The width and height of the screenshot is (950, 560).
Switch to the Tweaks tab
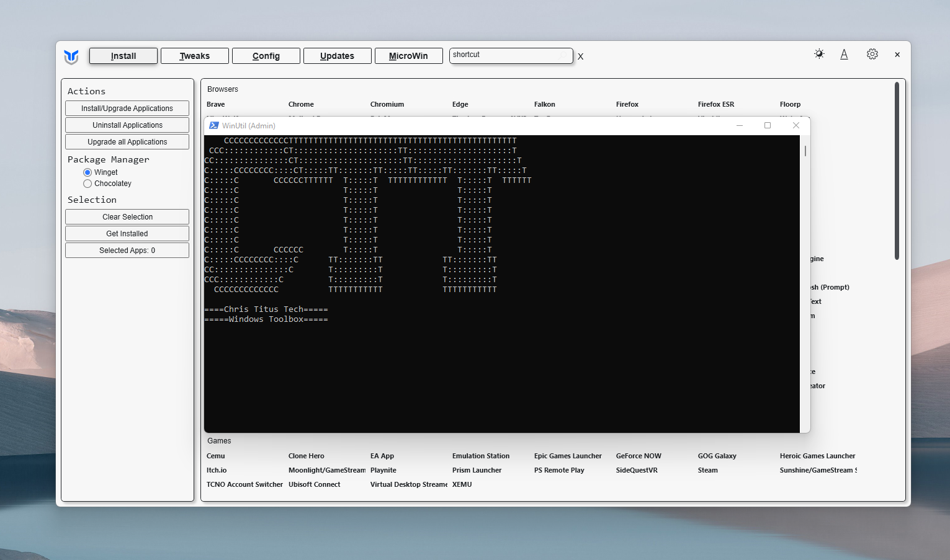[x=194, y=56]
